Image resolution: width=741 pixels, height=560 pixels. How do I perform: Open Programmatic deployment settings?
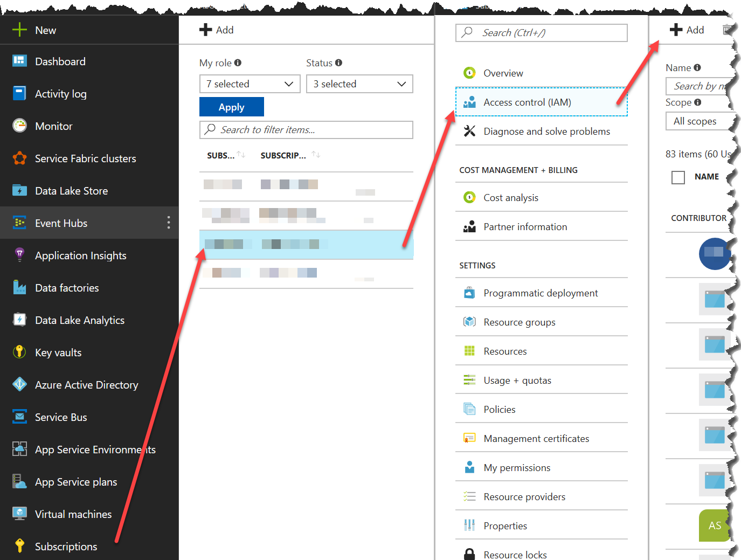541,293
